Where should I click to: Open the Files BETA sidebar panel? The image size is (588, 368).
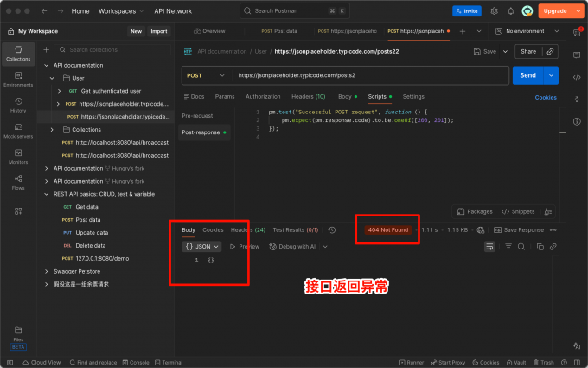point(18,338)
